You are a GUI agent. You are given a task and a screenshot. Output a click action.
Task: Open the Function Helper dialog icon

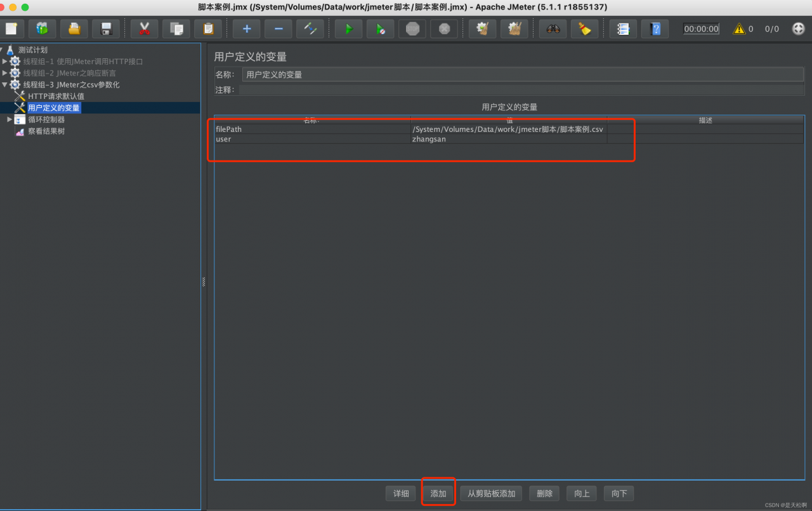pyautogui.click(x=624, y=29)
